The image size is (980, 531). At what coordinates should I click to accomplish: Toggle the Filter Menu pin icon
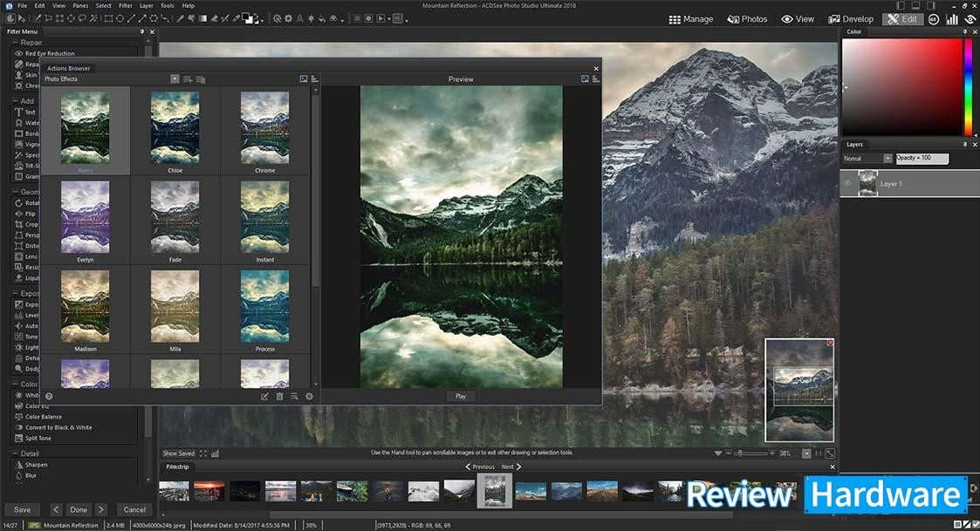coord(142,31)
